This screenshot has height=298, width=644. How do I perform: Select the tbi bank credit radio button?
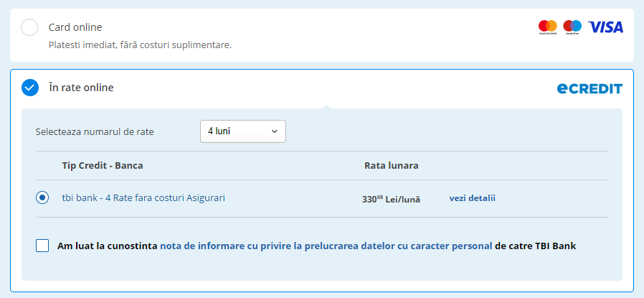[42, 197]
